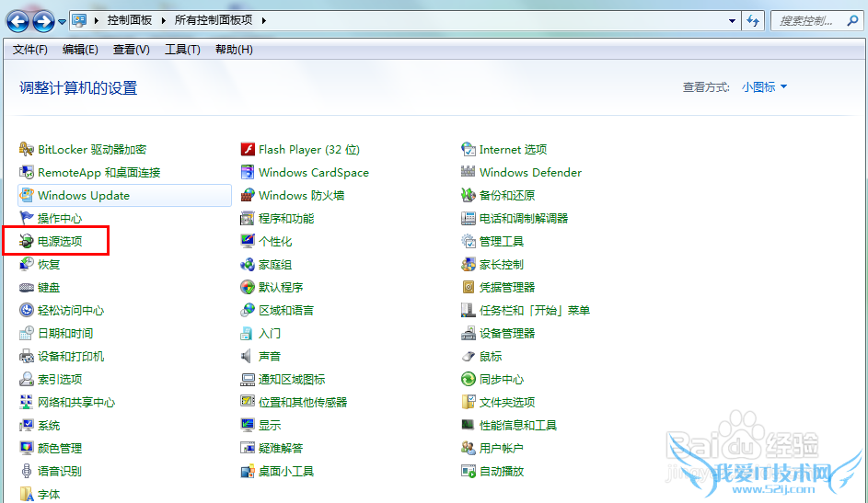Click the Internet 选项 icon
868x503 pixels.
click(469, 149)
